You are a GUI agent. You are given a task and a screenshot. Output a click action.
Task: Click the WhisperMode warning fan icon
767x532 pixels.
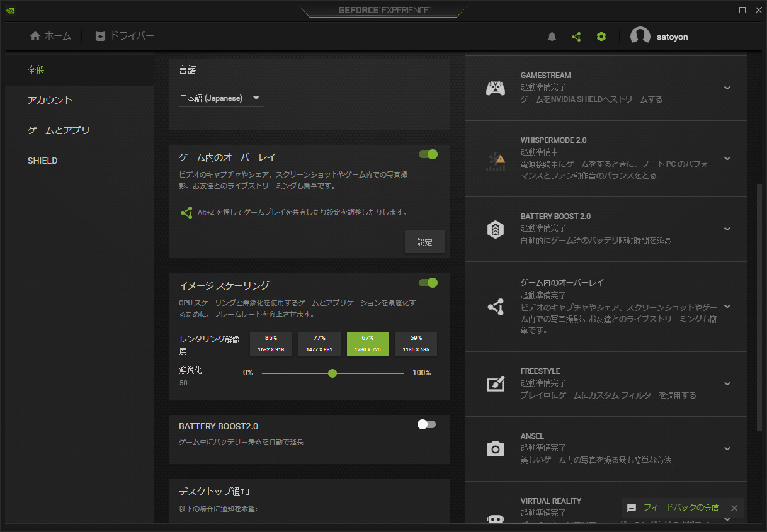pos(496,162)
